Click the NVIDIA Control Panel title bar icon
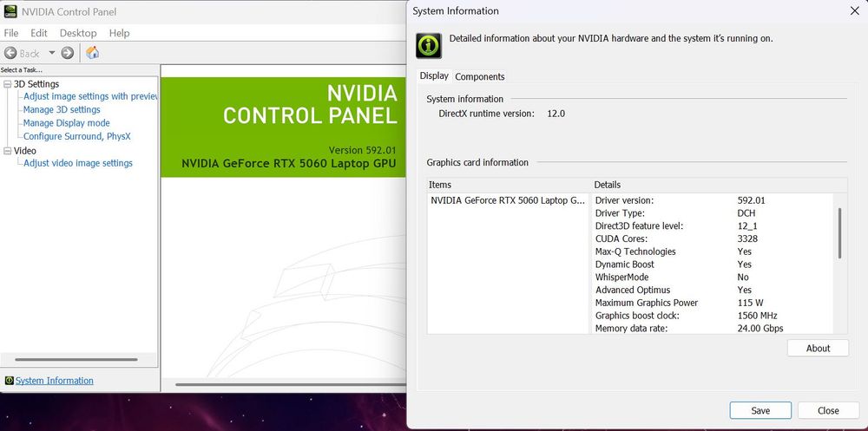The width and height of the screenshot is (868, 431). pos(10,11)
